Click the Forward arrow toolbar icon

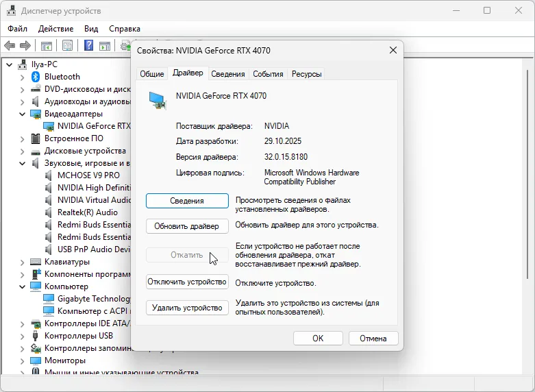[25, 45]
